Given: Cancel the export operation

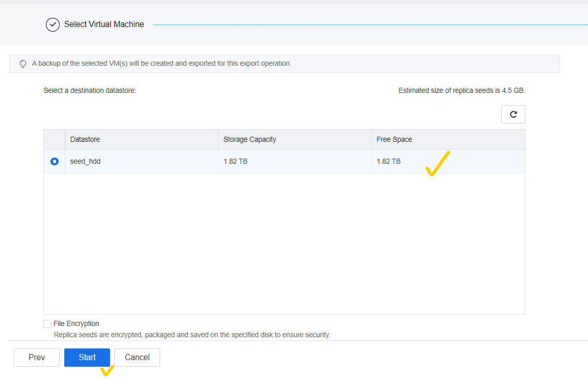Looking at the screenshot, I should click(x=137, y=357).
